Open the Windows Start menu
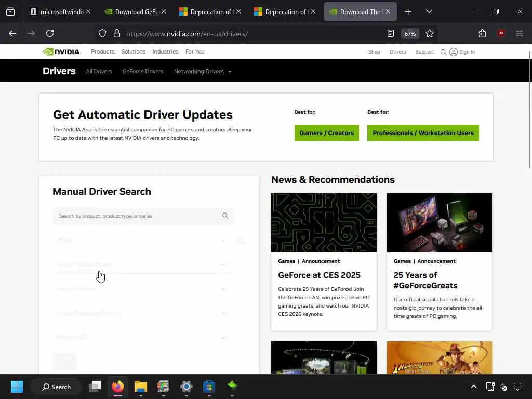This screenshot has width=532, height=399. point(17,387)
